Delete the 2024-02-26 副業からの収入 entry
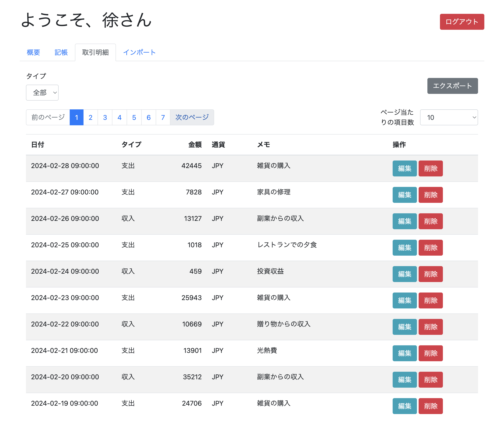 (x=431, y=221)
